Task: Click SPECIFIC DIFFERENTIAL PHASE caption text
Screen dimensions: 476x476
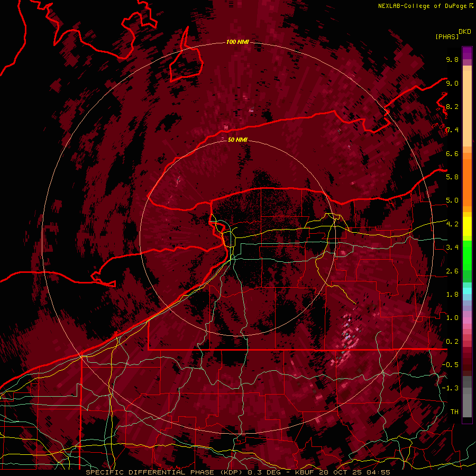Action: point(150,472)
